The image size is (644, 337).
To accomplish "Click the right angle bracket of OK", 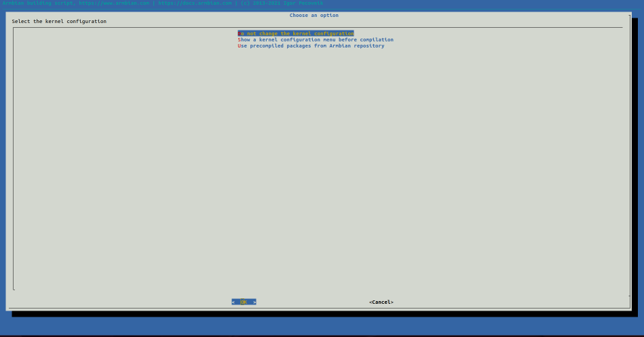I will 254,302.
